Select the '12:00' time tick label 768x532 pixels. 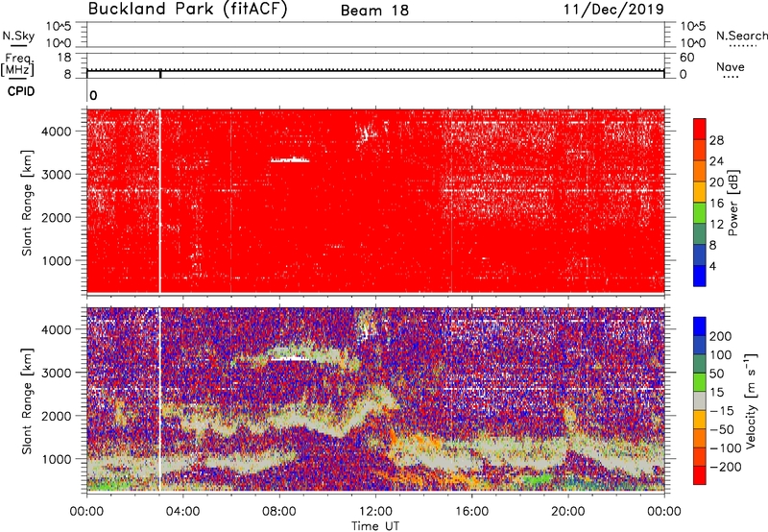[375, 512]
